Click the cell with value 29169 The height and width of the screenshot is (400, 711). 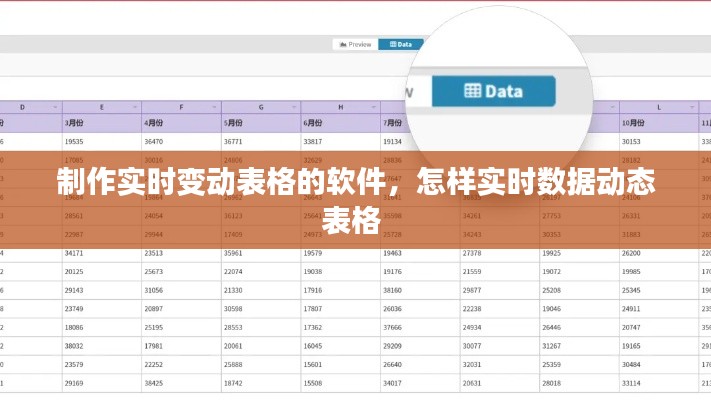[x=74, y=382]
